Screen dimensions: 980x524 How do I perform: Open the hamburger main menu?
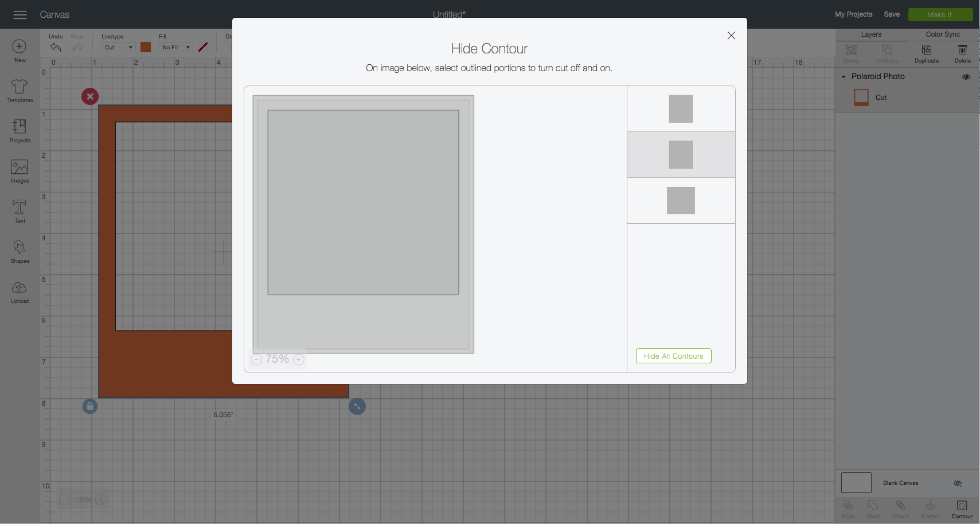20,15
